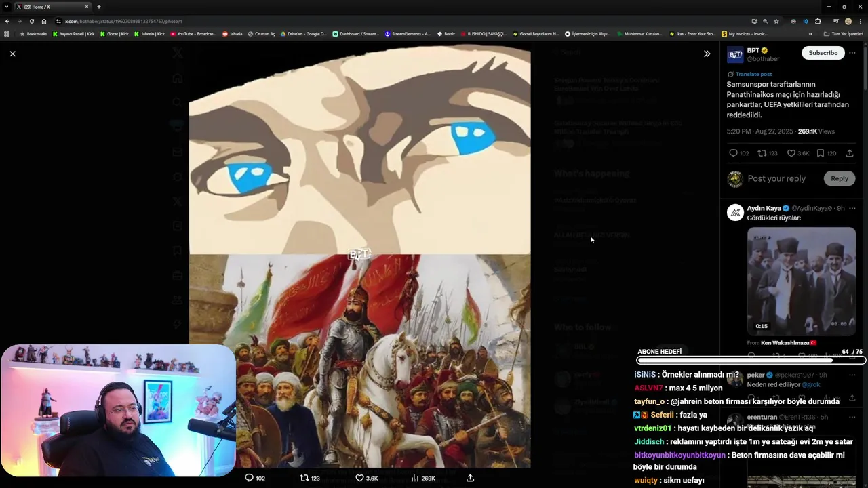The height and width of the screenshot is (488, 868).
Task: Open zoom magnifier icon in address bar
Action: coord(765,21)
